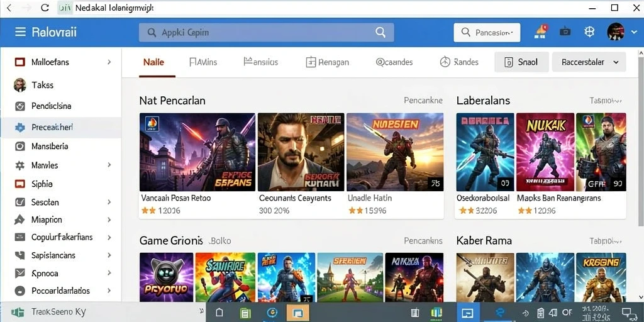The height and width of the screenshot is (322, 644).
Task: Click the Snaol button
Action: click(x=521, y=62)
